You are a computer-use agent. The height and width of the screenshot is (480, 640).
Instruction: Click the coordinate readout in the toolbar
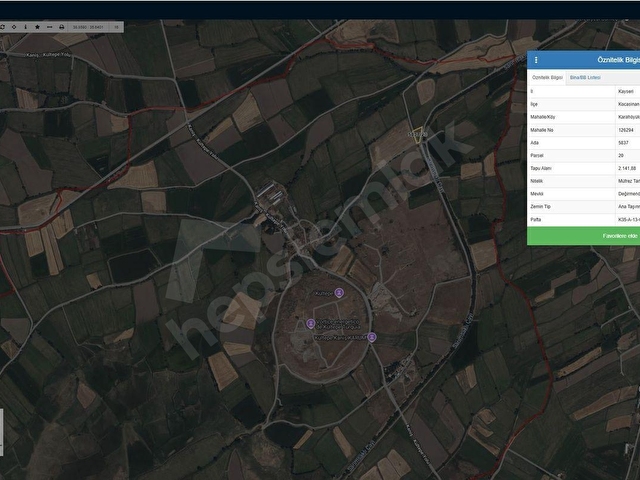[88, 27]
